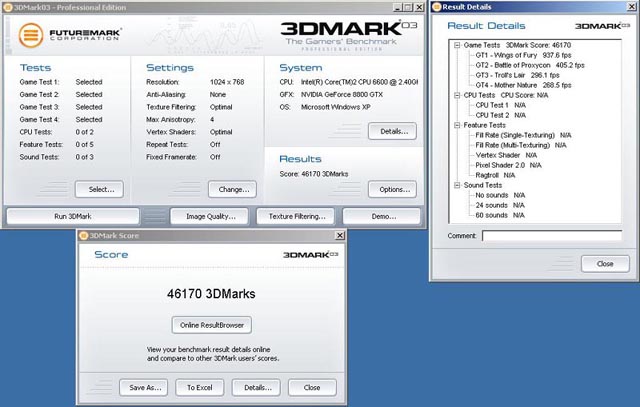The image size is (640, 407).
Task: Export results using To Excel
Action: click(200, 387)
